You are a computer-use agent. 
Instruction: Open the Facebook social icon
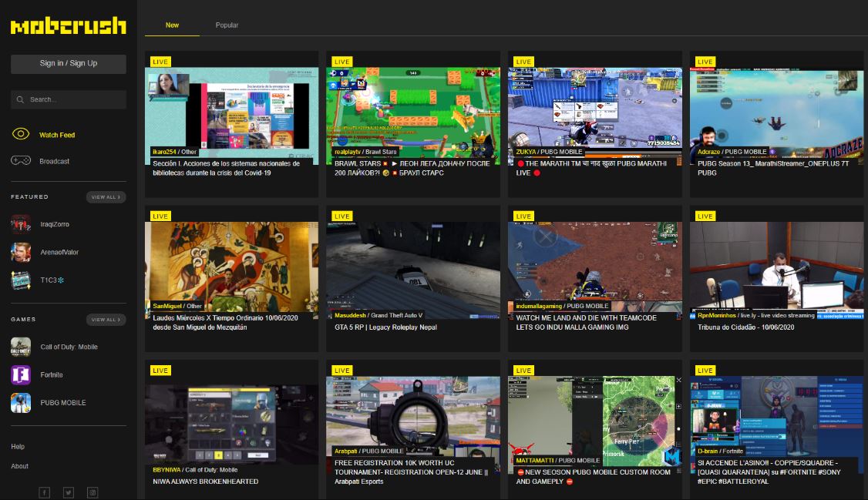[44, 492]
